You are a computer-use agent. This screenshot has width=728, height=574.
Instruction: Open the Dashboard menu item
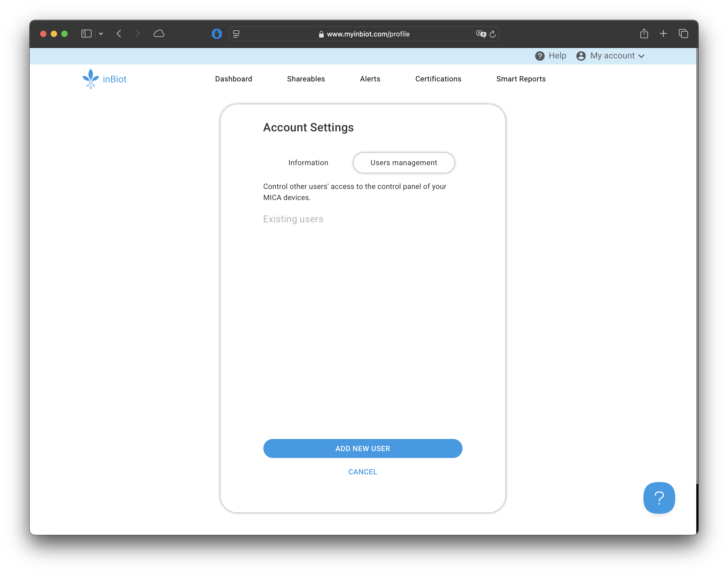point(234,79)
